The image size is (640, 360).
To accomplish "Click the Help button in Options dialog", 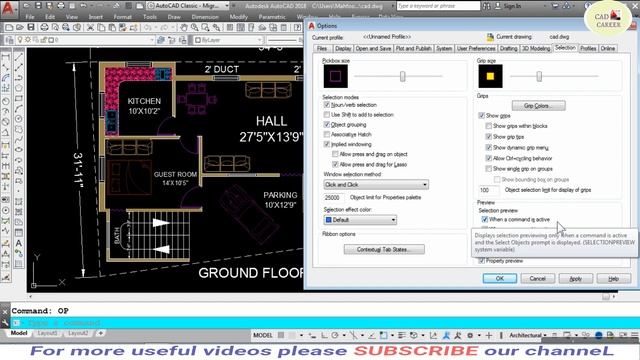I will pos(613,278).
